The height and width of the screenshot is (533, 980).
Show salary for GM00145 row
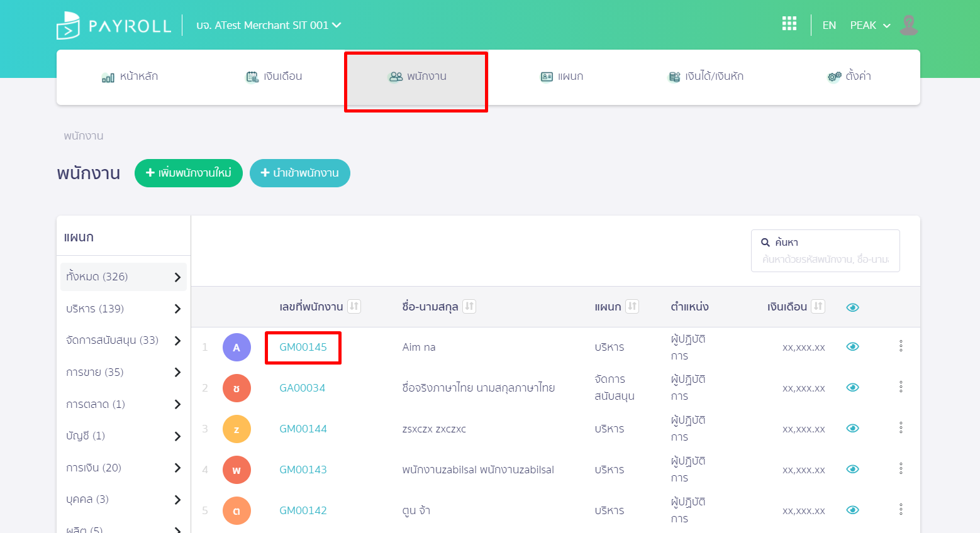point(853,347)
